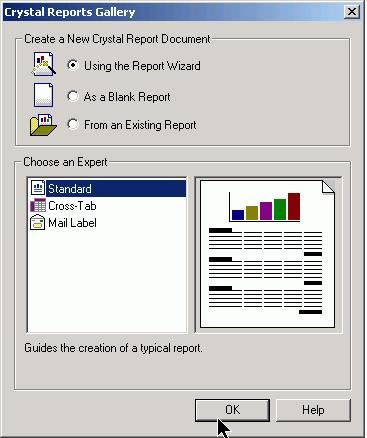Click the Report Wizard chart icon
Viewport: 367px width, 438px height.
click(x=44, y=64)
